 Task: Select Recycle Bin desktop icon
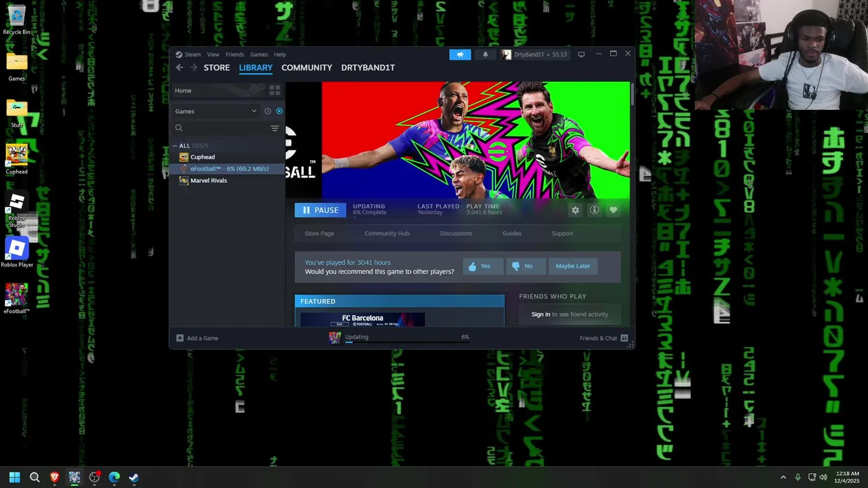click(x=16, y=20)
